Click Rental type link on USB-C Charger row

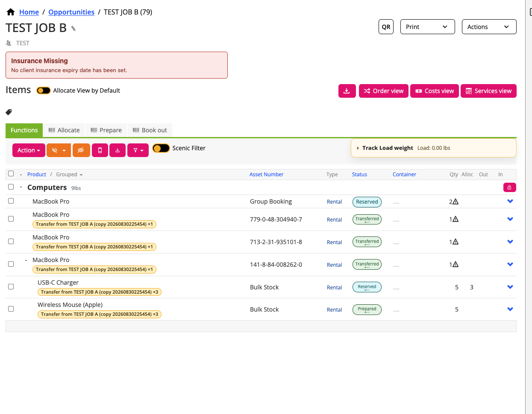[x=334, y=288]
